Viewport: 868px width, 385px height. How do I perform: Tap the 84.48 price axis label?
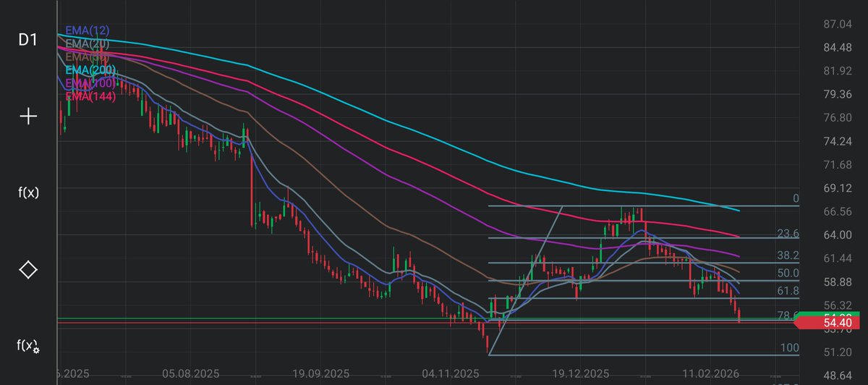click(x=838, y=48)
